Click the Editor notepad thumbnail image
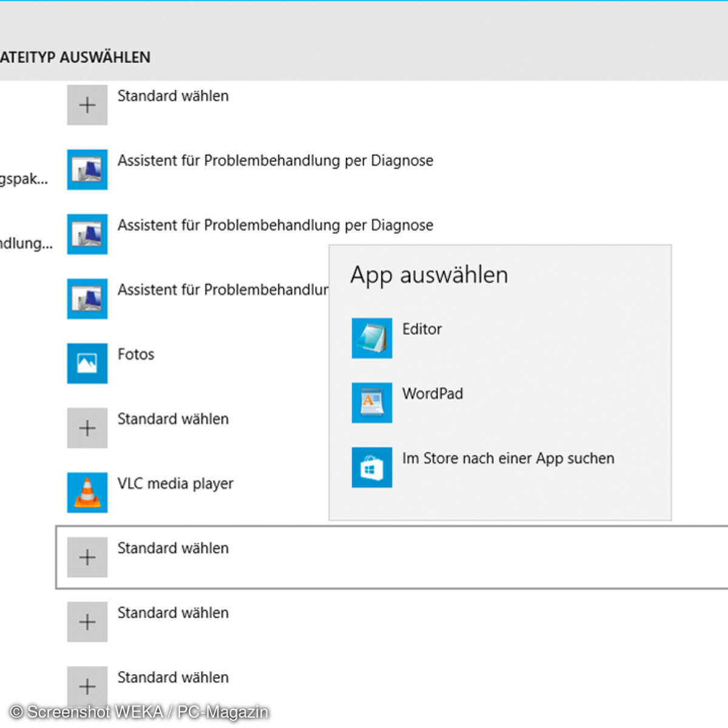Viewport: 728px width, 728px height. tap(371, 338)
